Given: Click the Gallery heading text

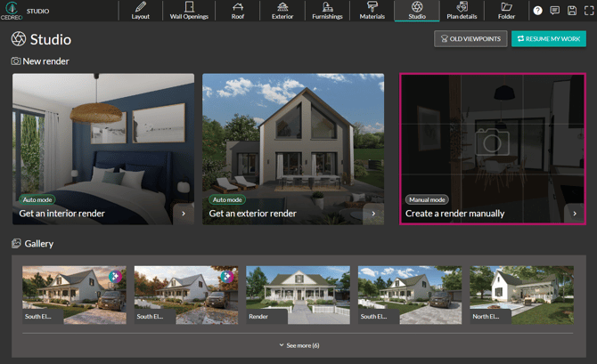Looking at the screenshot, I should pos(39,244).
